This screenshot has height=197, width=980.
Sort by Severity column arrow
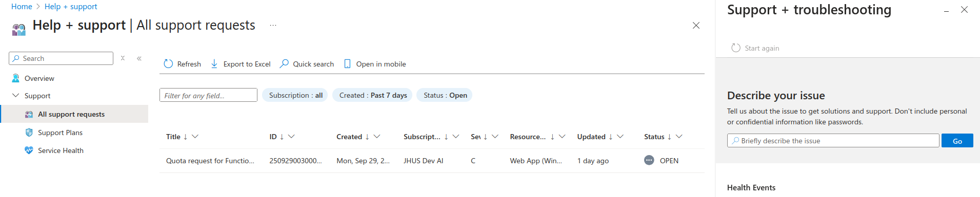click(x=485, y=137)
